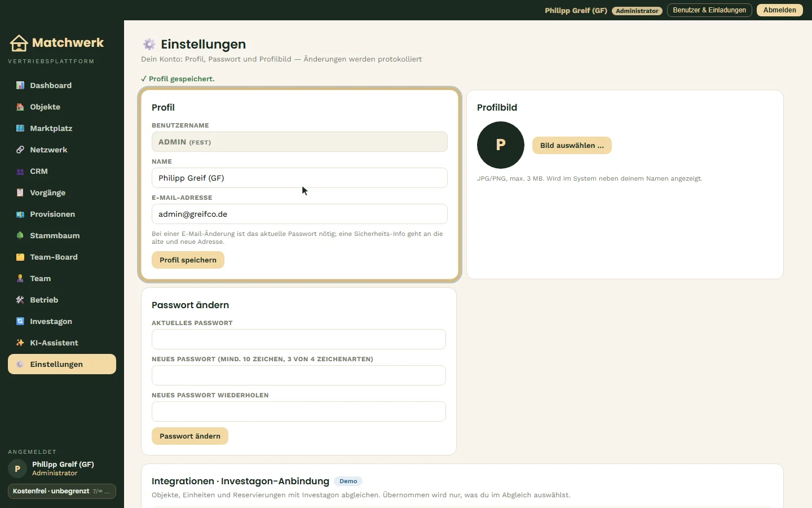The height and width of the screenshot is (508, 812).
Task: Open Provisionen page
Action: (62, 214)
